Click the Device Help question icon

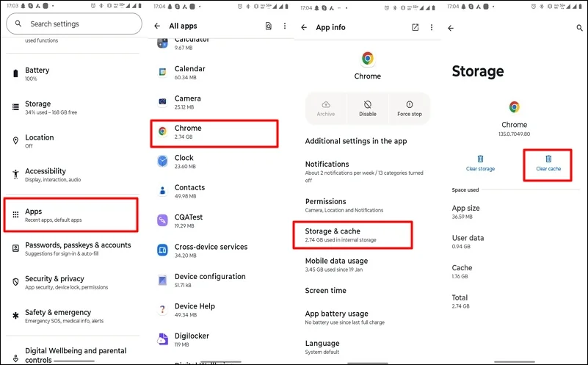click(x=162, y=309)
